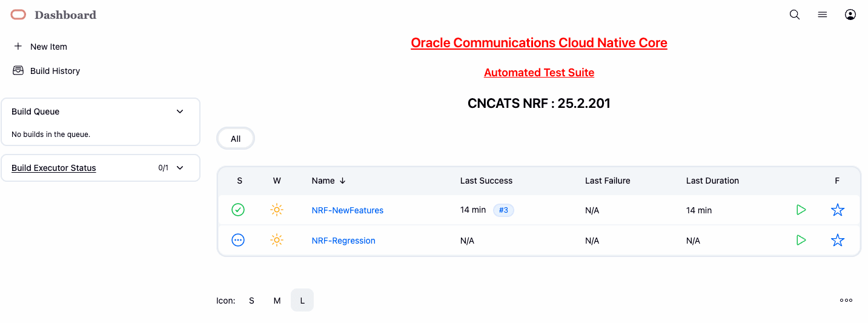Set icon size to L
This screenshot has width=868, height=323.
[302, 301]
